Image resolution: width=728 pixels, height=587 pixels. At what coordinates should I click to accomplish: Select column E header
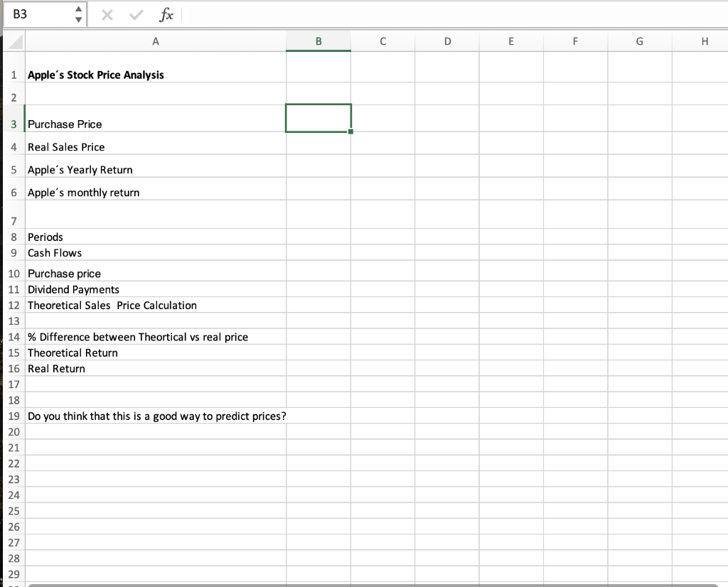[x=511, y=41]
